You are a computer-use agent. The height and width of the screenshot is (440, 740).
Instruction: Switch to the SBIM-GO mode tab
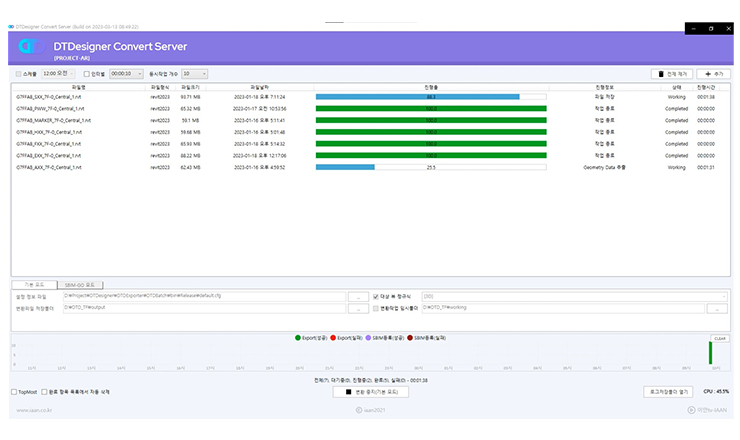tap(76, 285)
